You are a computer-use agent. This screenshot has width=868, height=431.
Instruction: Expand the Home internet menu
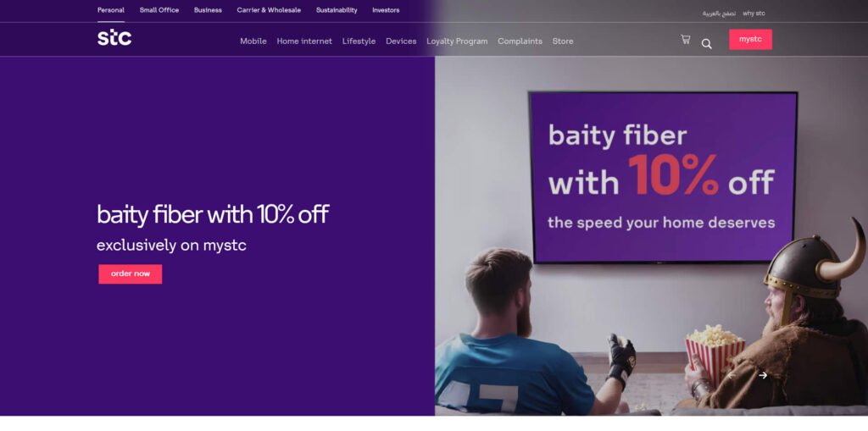(304, 41)
